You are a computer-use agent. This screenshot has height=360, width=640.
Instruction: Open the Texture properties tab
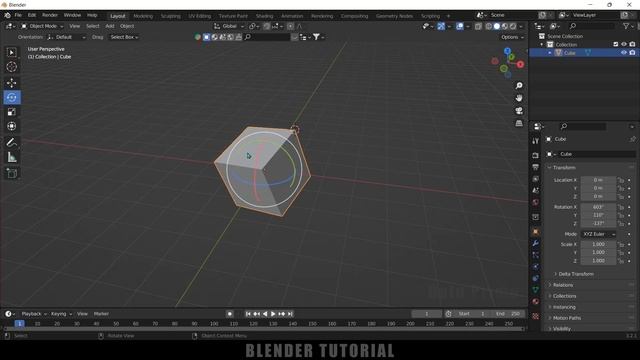click(x=536, y=316)
